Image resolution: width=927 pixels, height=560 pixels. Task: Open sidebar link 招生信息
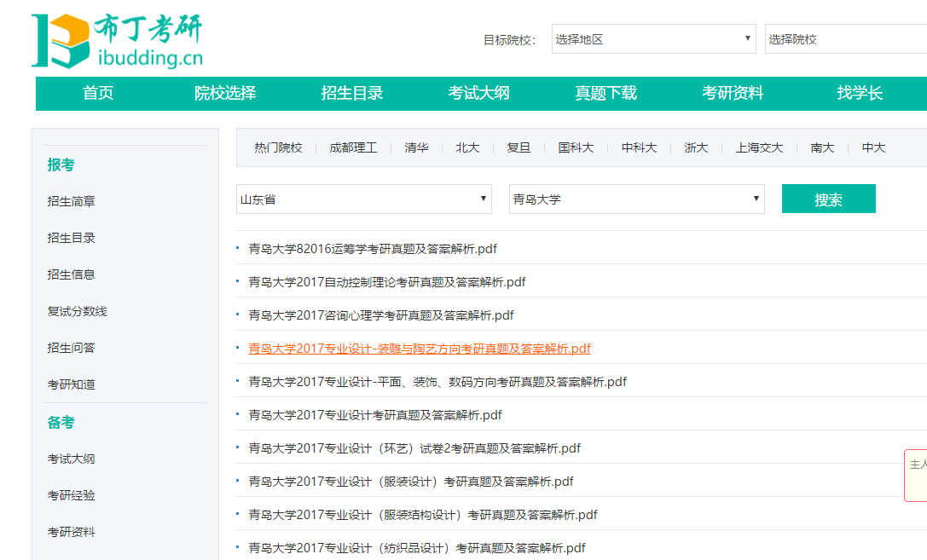point(72,274)
